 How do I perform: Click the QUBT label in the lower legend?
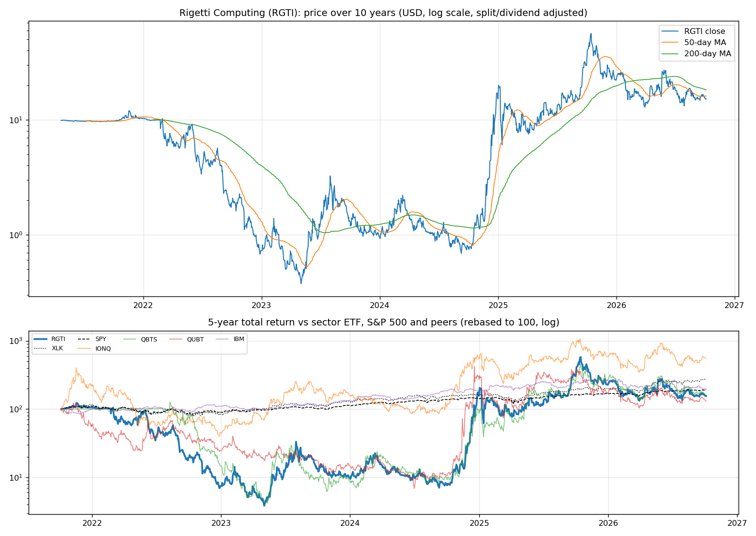point(195,339)
